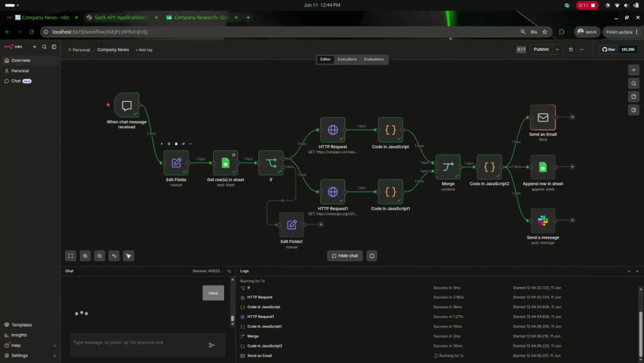Open canvas node search magnifier
644x363 pixels.
click(634, 83)
